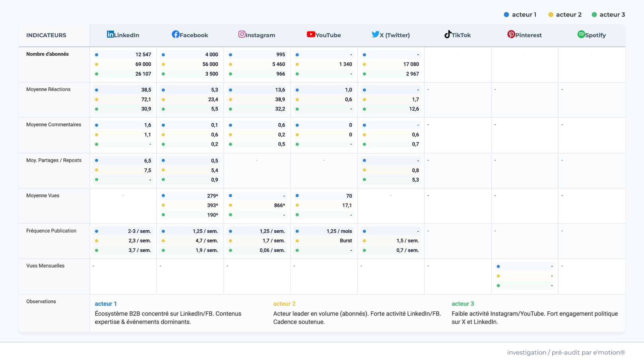The height and width of the screenshot is (362, 644).
Task: Select the INDICATEURS column header
Action: pos(46,35)
